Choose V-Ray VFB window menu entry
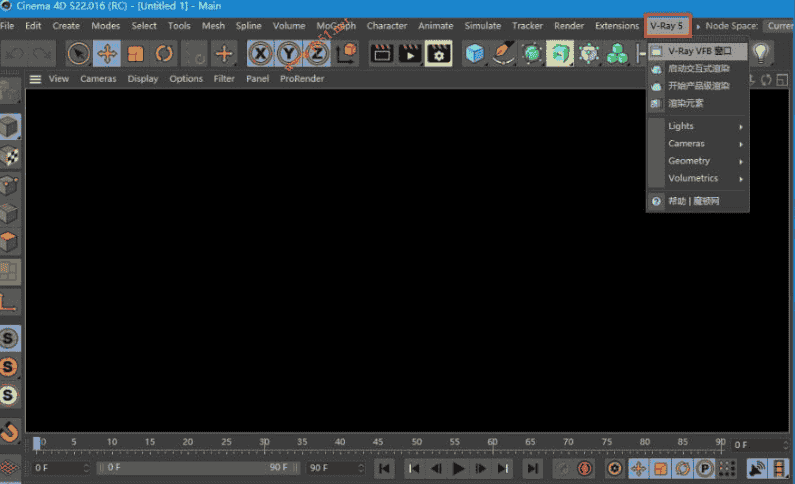Screen dimensions: 795x484 (699, 50)
